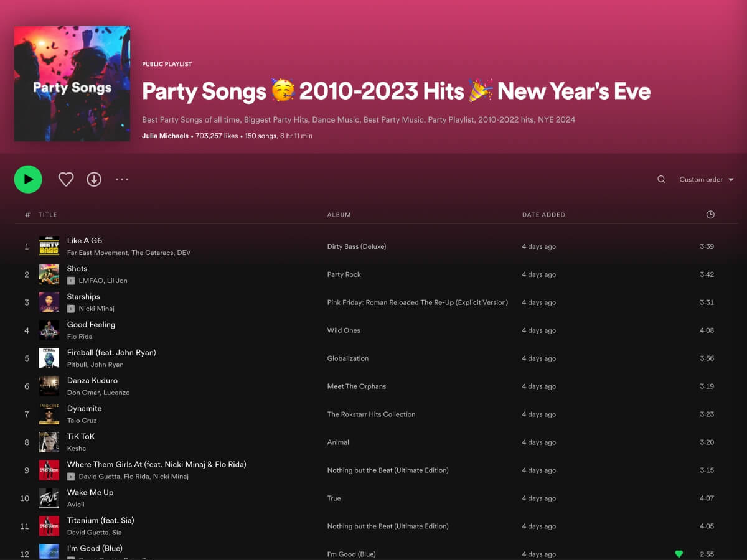747x560 pixels.
Task: Sort by the Album column header
Action: coord(339,215)
